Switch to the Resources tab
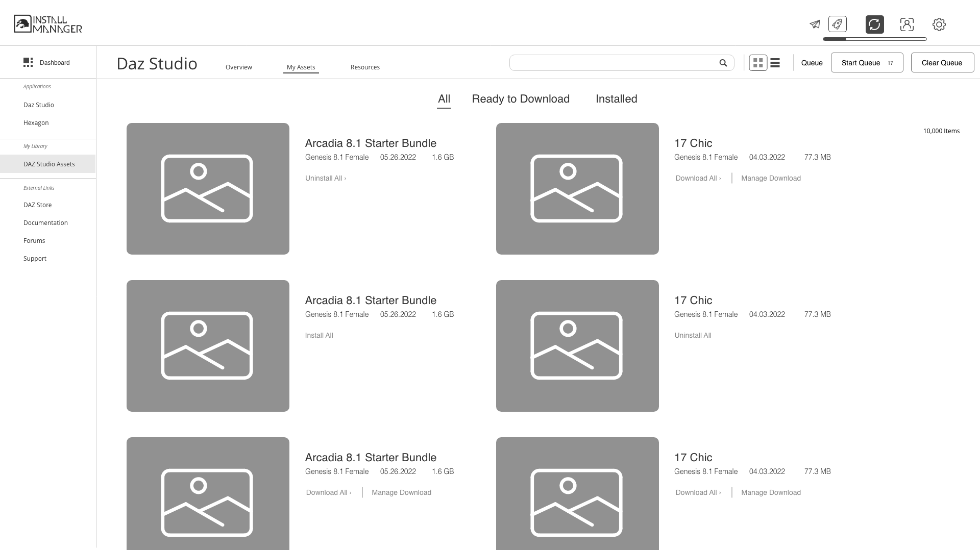Screen dimensions: 980x550 tap(365, 67)
